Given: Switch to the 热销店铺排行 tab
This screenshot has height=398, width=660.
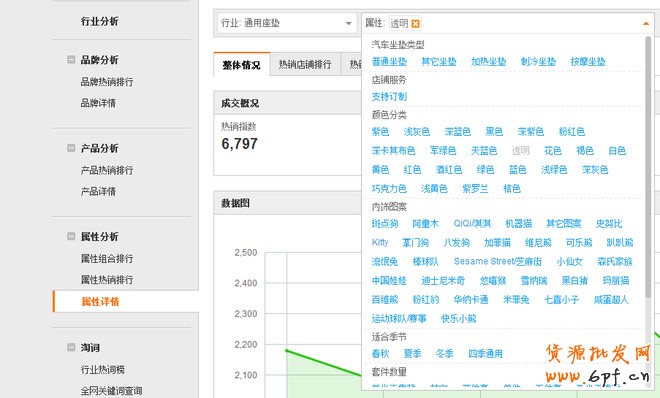Looking at the screenshot, I should pos(305,64).
